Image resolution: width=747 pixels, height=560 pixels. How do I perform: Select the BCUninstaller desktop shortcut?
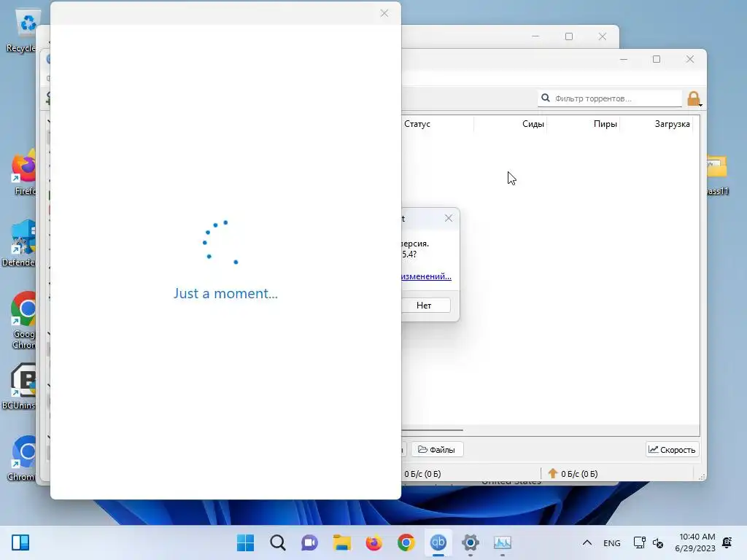[19, 386]
